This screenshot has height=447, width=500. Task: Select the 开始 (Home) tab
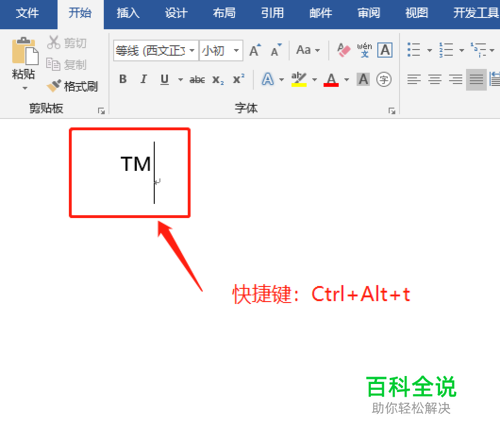(x=80, y=13)
